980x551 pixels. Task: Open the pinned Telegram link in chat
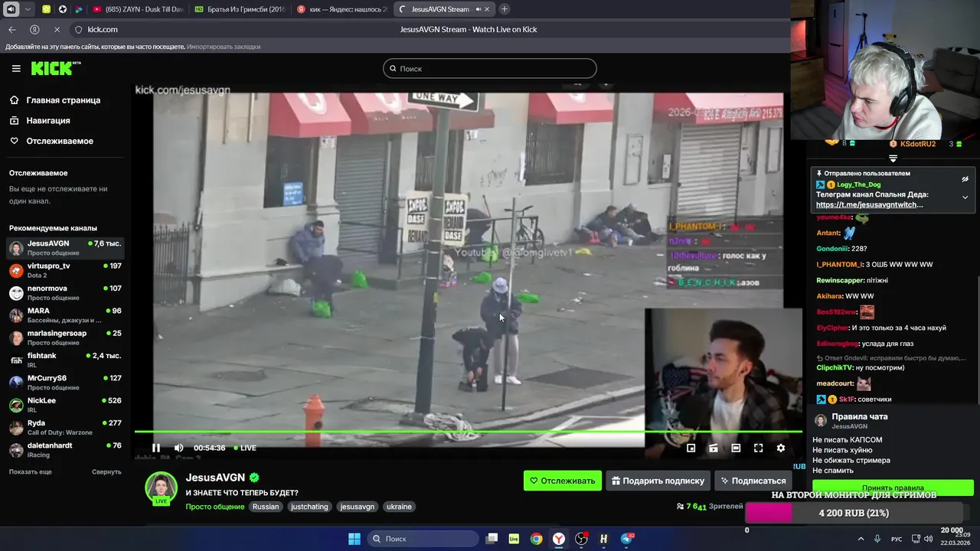pos(869,205)
